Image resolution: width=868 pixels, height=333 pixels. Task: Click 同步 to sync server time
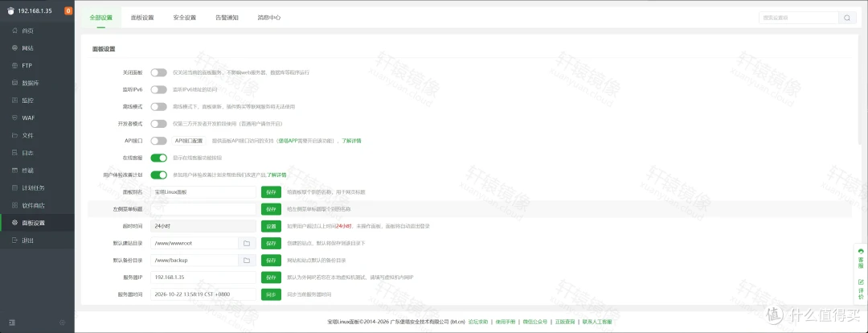272,294
